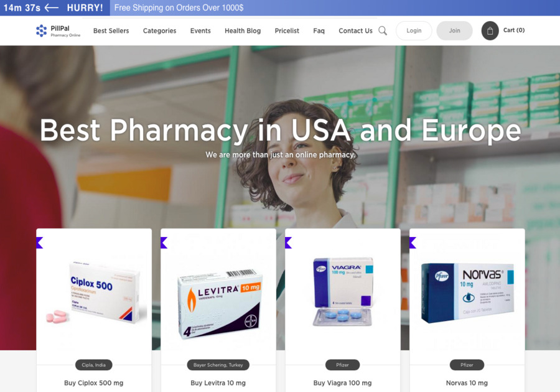Click the Join button

pos(455,30)
